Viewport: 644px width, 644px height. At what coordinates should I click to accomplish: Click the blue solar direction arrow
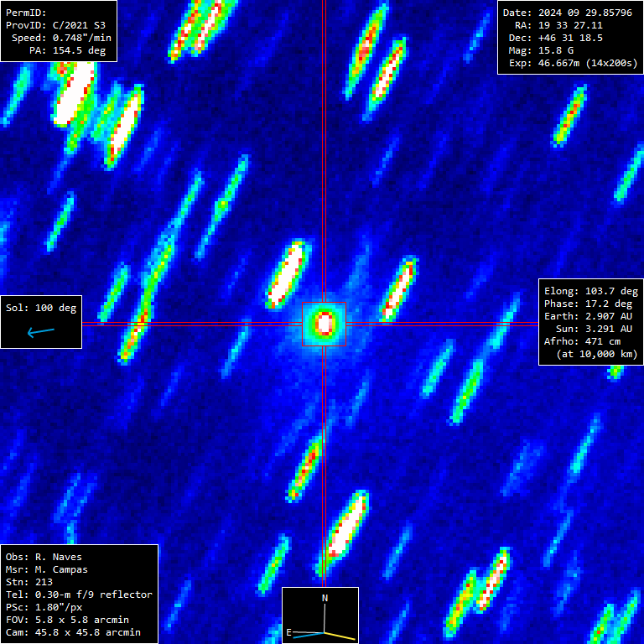(40, 331)
